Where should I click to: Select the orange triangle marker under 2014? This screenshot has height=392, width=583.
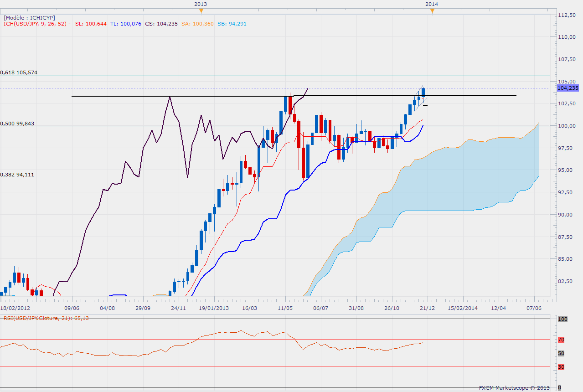432,11
